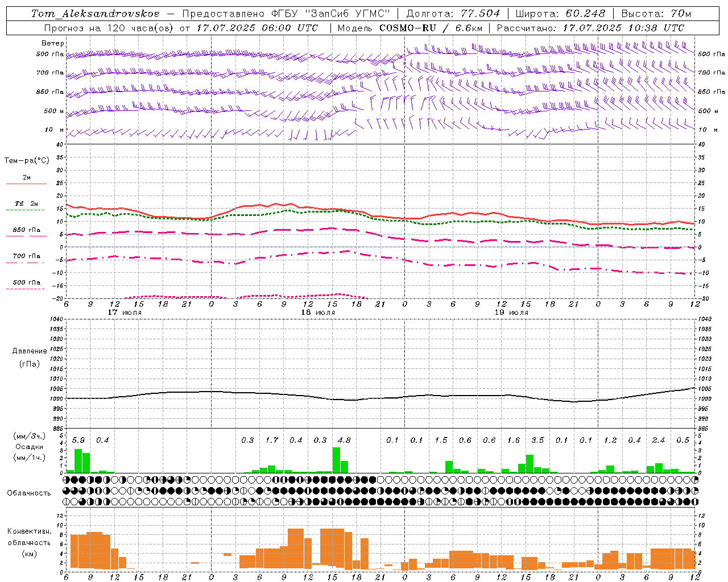
Task: Click the dashed 'Td 2м' dew point legend line
Action: point(25,210)
